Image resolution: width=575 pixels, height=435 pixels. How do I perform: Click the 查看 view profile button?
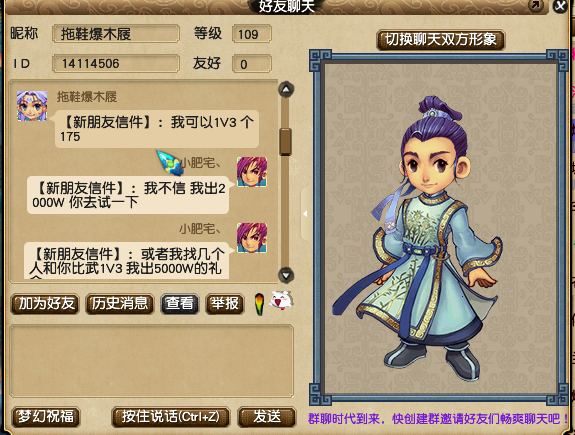click(179, 304)
